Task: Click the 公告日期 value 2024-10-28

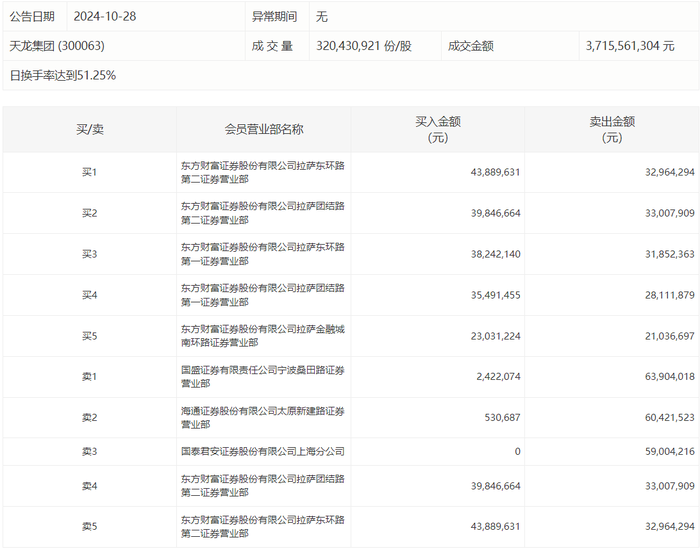Action: [x=104, y=17]
